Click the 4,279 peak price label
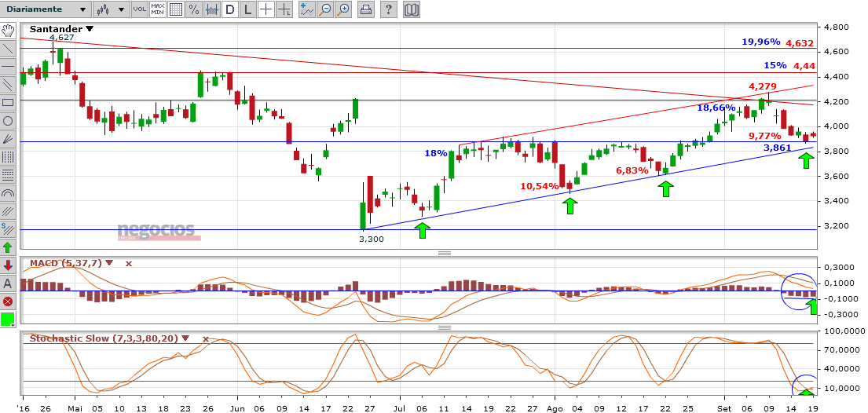 763,87
